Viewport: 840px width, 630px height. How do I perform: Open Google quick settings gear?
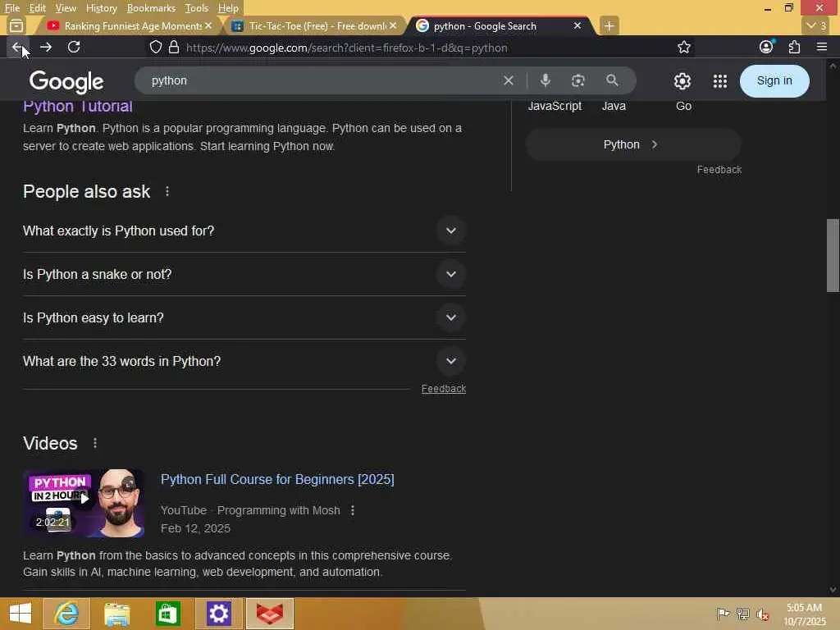tap(682, 81)
